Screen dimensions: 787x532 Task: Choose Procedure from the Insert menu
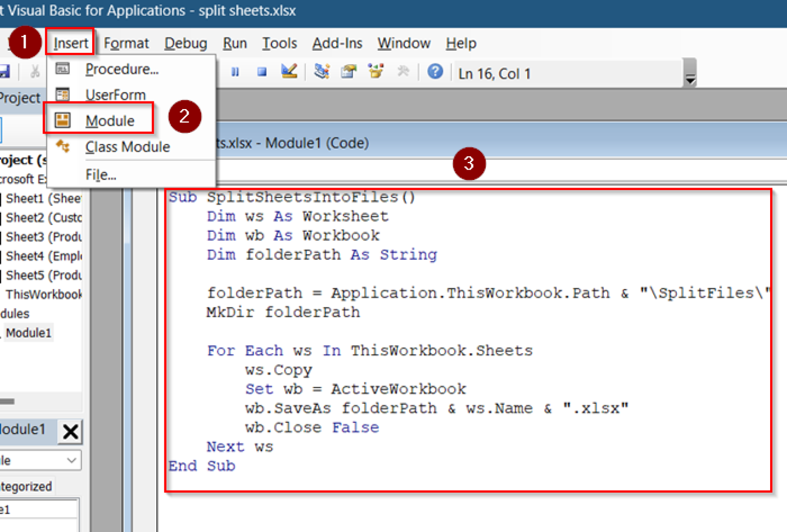click(121, 69)
